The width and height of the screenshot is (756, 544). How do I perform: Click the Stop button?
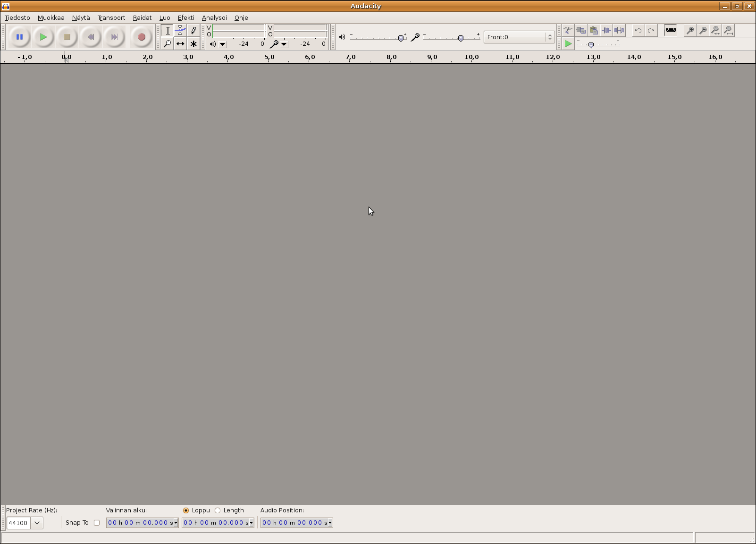click(67, 37)
